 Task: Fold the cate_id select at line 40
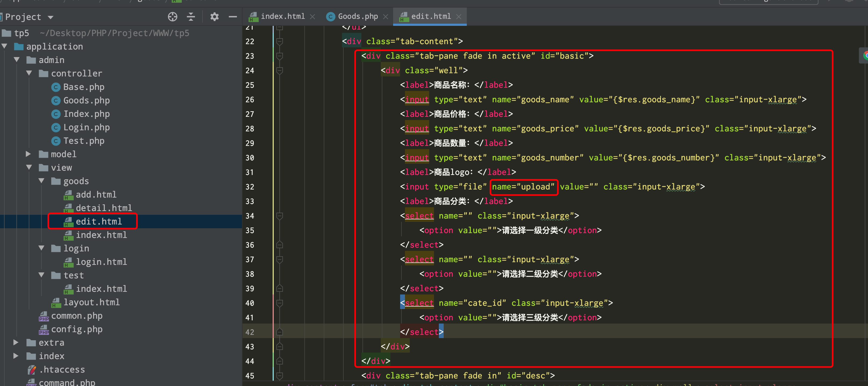(279, 303)
